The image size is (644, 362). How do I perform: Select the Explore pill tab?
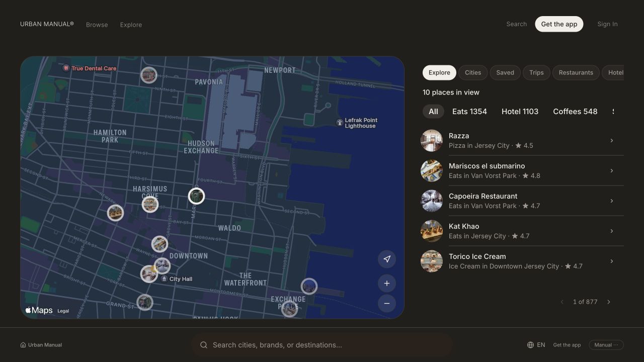[439, 72]
